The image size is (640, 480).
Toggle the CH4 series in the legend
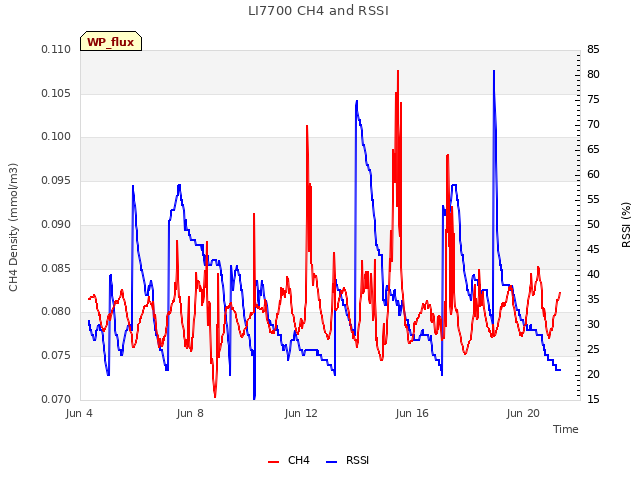[289, 460]
